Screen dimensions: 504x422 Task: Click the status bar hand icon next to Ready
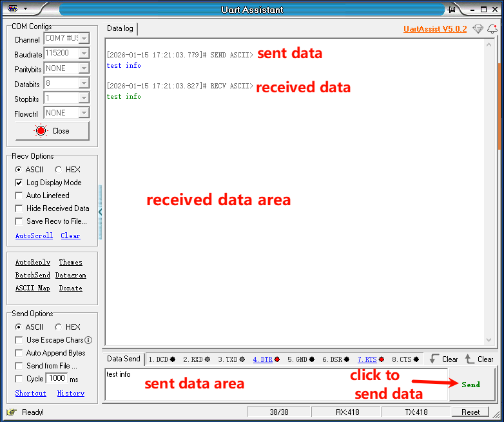[12, 412]
